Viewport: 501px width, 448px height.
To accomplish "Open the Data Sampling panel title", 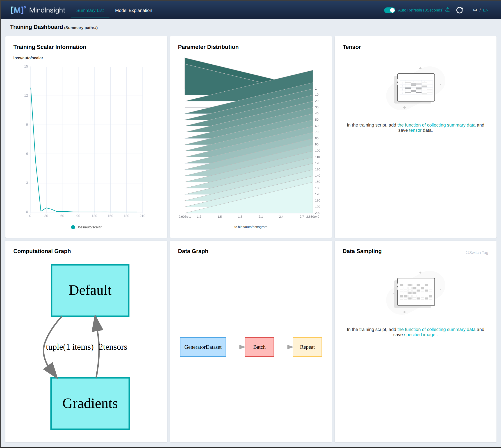I will click(x=362, y=251).
